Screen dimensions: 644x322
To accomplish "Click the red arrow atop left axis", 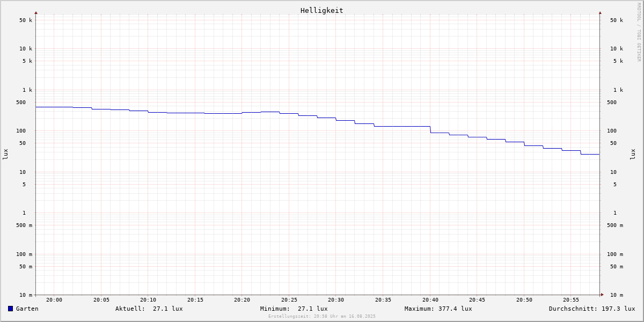I will point(36,12).
